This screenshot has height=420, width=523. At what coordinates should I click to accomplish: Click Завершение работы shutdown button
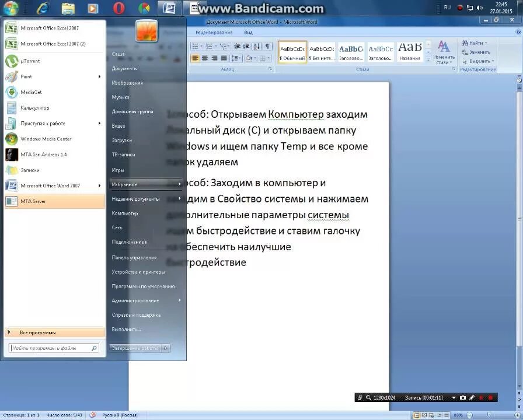(135, 348)
